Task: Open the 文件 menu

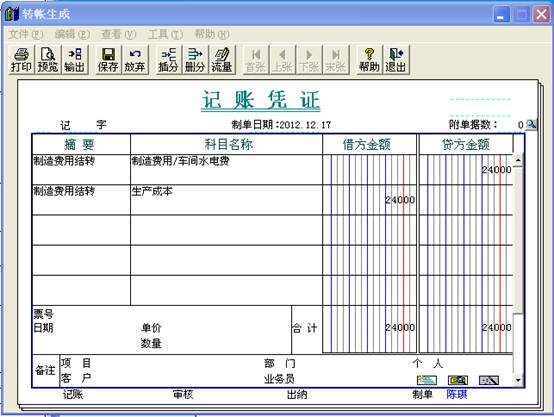Action: click(26, 34)
